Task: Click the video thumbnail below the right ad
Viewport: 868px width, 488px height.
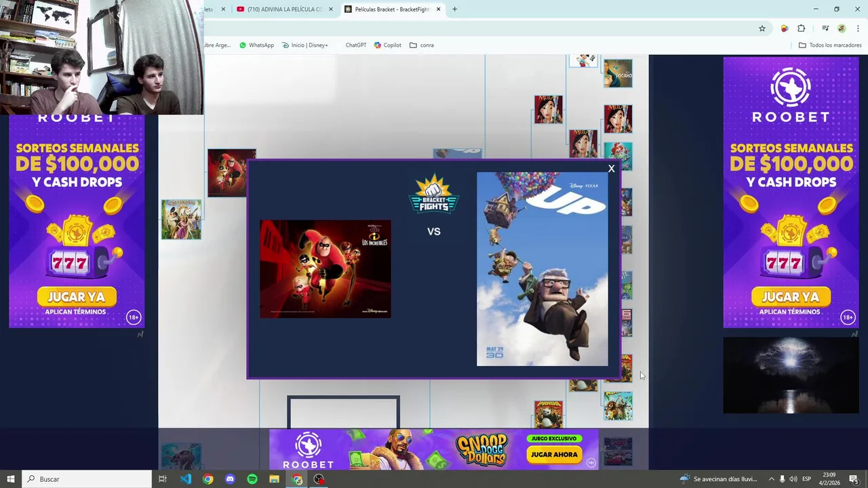Action: 791,375
